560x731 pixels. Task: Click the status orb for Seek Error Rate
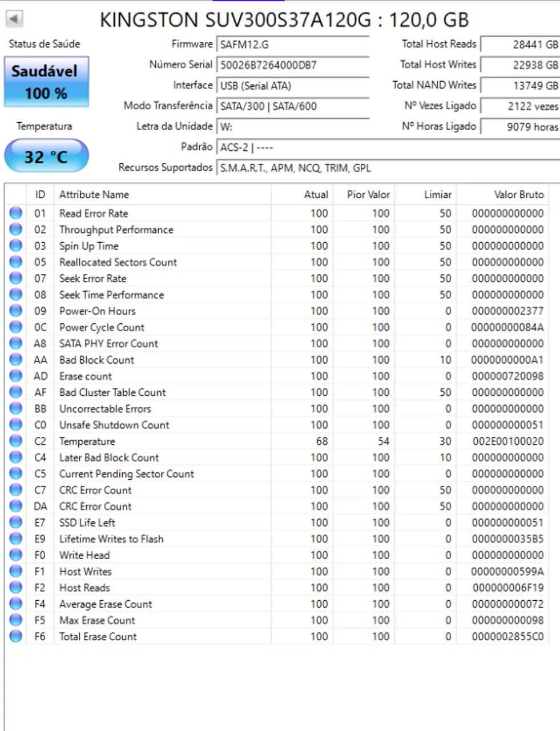point(16,278)
